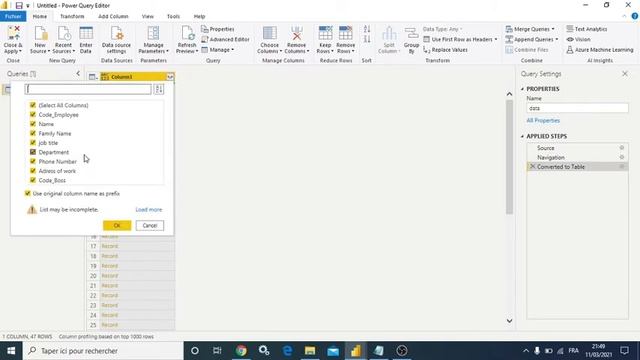Uncheck the Phone Number checkbox
The height and width of the screenshot is (360, 640).
[x=33, y=161]
